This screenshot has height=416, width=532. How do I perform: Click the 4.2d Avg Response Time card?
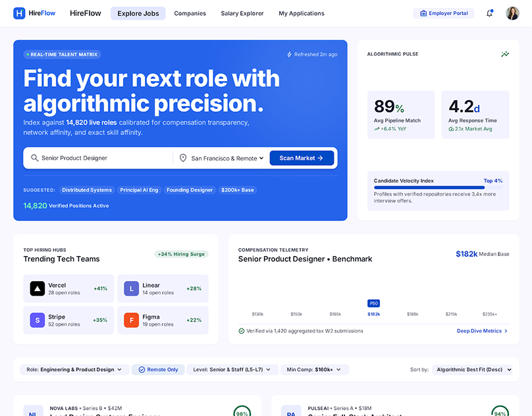coord(475,115)
